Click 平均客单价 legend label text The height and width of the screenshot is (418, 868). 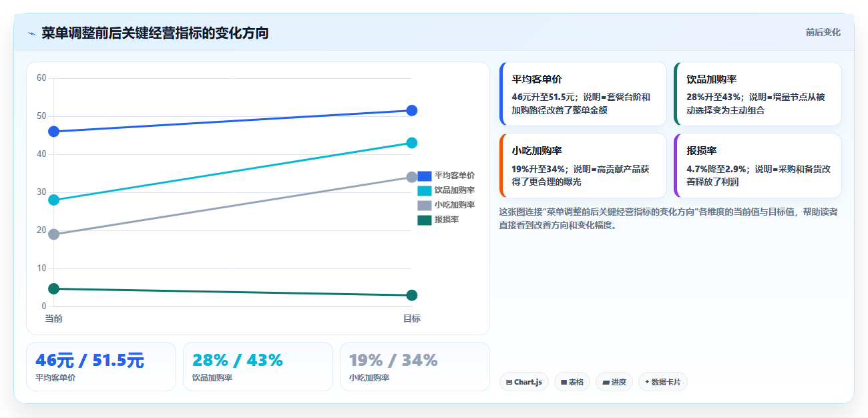point(455,176)
